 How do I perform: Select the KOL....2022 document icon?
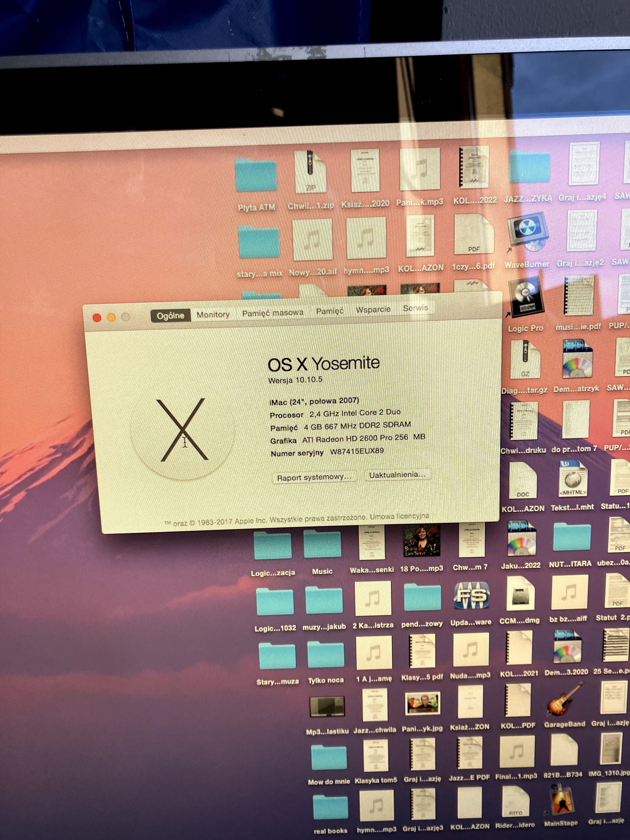[474, 167]
